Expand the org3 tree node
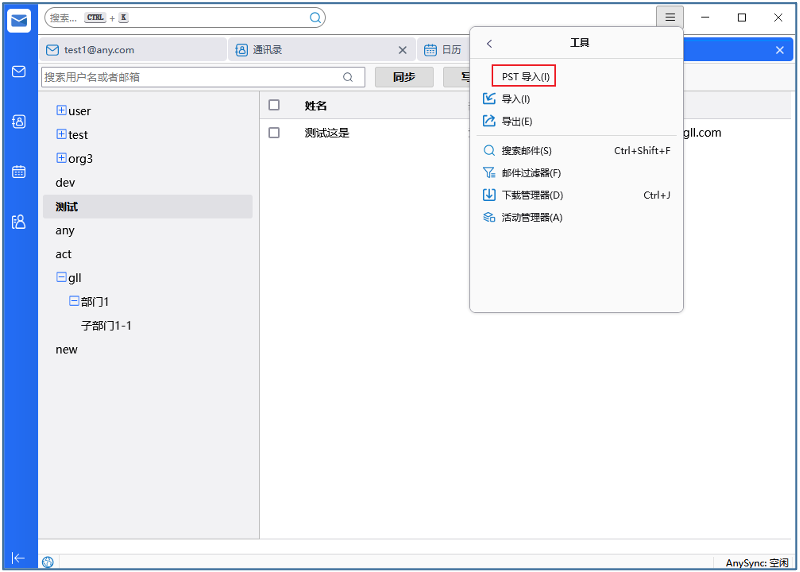Image resolution: width=800 pixels, height=572 pixels. [61, 158]
